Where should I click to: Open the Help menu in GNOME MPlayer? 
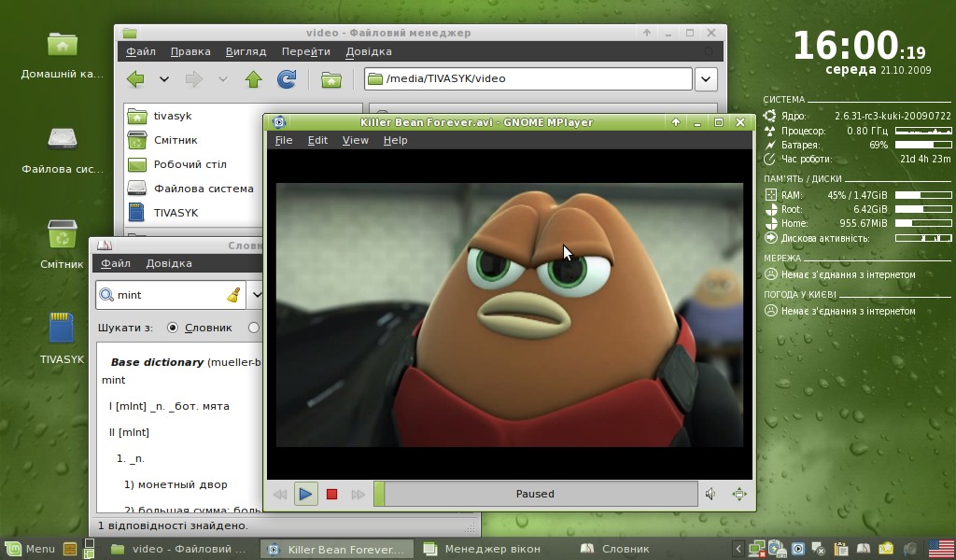click(395, 140)
